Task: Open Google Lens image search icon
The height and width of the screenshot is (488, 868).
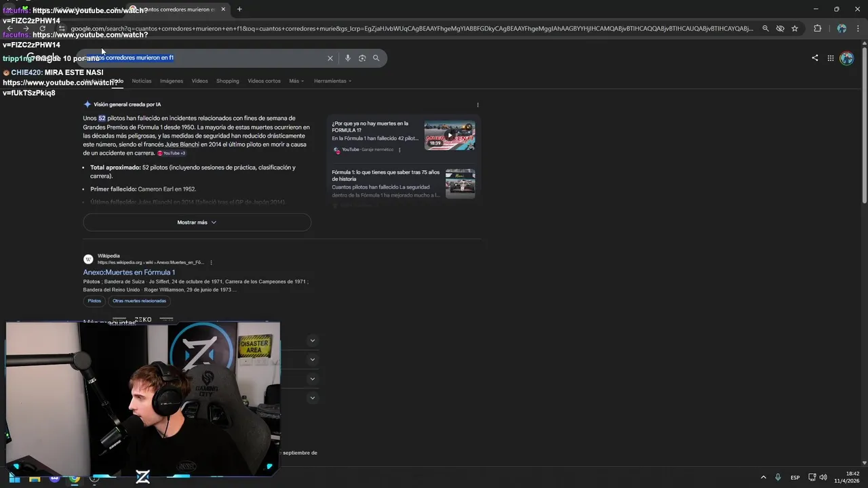Action: (x=362, y=58)
